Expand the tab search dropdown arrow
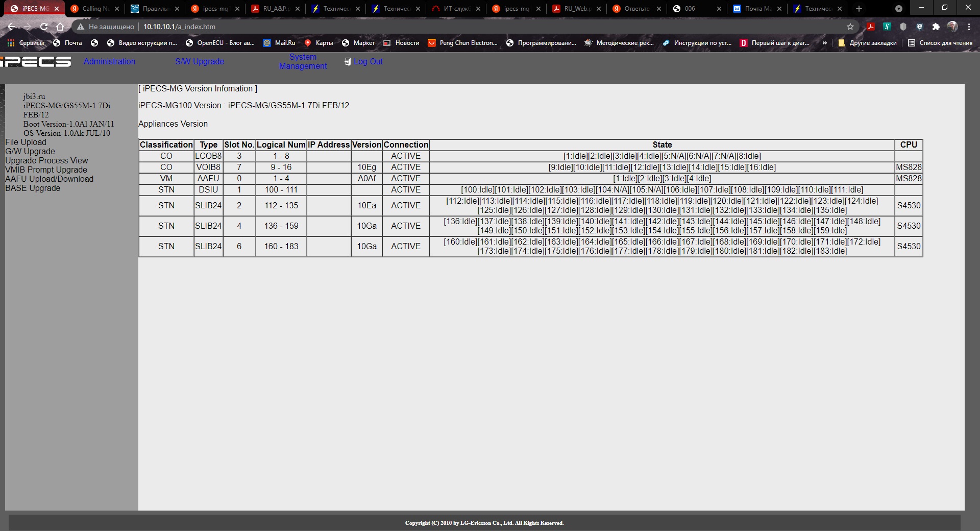980x531 pixels. 899,9
